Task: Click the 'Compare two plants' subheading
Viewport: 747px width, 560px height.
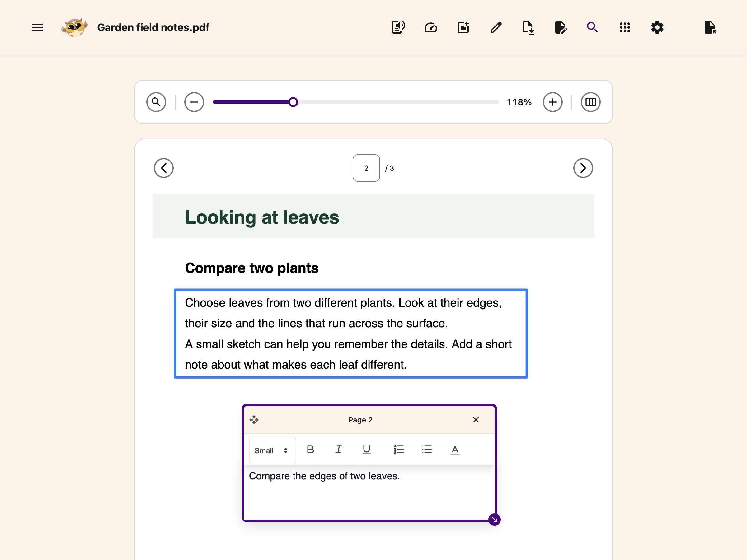Action: 251,268
